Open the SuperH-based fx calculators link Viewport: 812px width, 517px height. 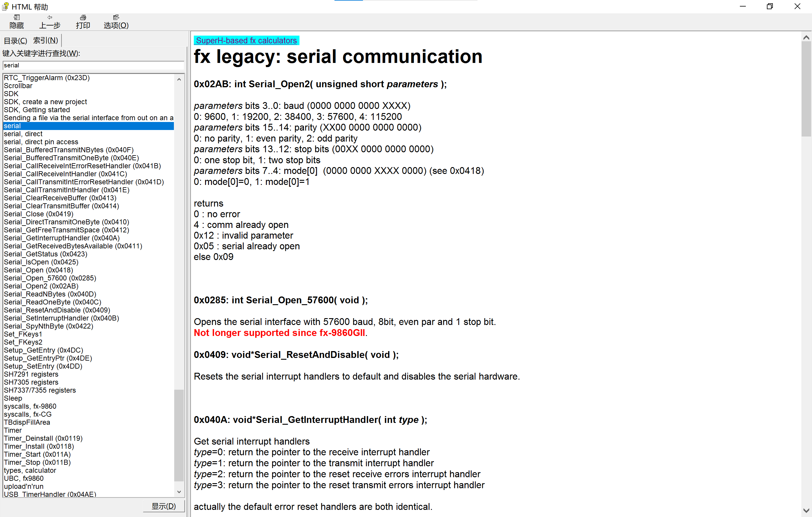(246, 40)
